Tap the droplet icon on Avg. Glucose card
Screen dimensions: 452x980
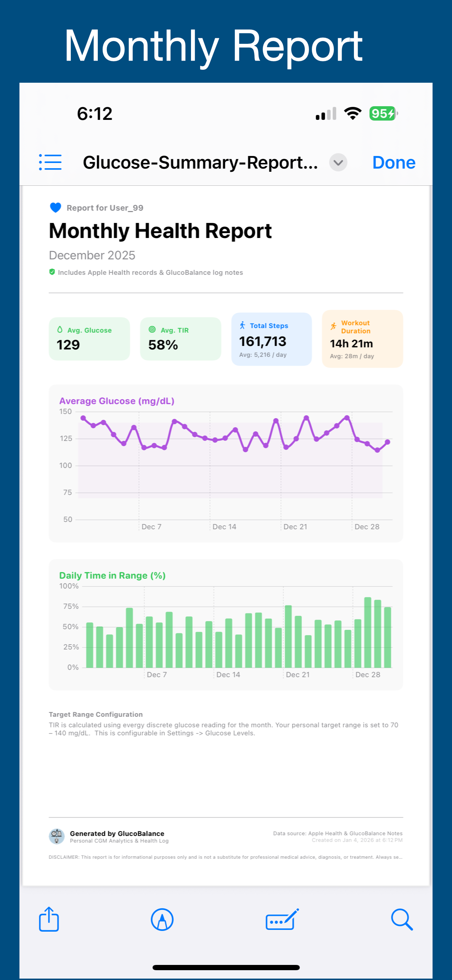60,330
